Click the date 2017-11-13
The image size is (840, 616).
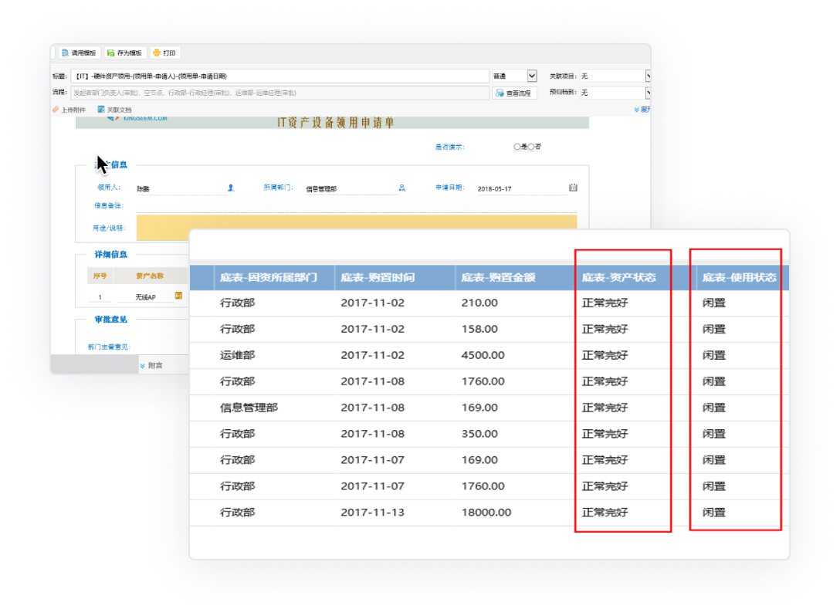pyautogui.click(x=372, y=513)
